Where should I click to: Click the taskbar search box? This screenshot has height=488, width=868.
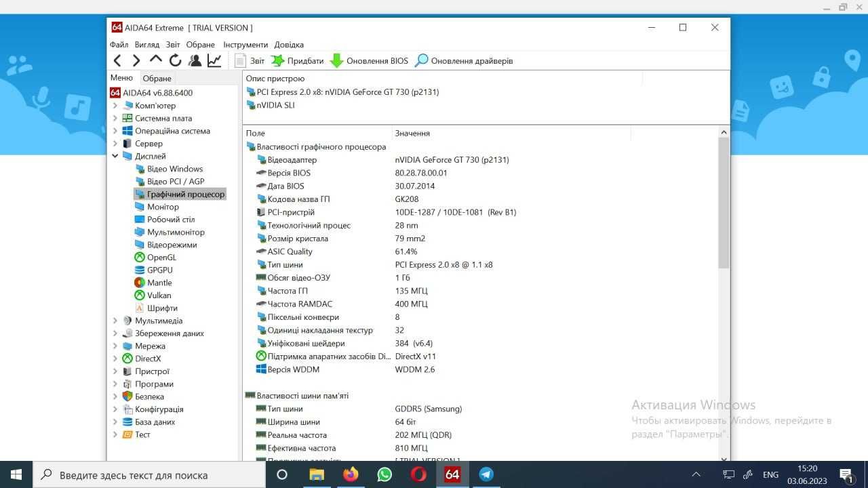coord(149,474)
